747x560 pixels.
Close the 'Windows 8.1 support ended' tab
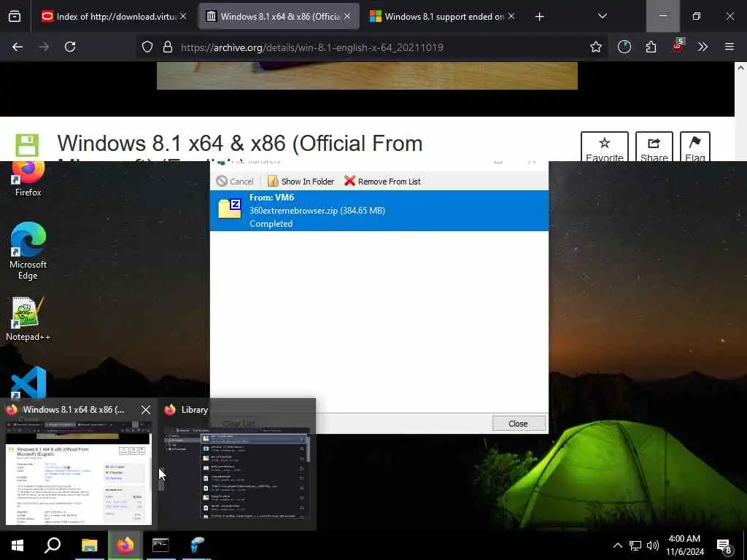[511, 16]
